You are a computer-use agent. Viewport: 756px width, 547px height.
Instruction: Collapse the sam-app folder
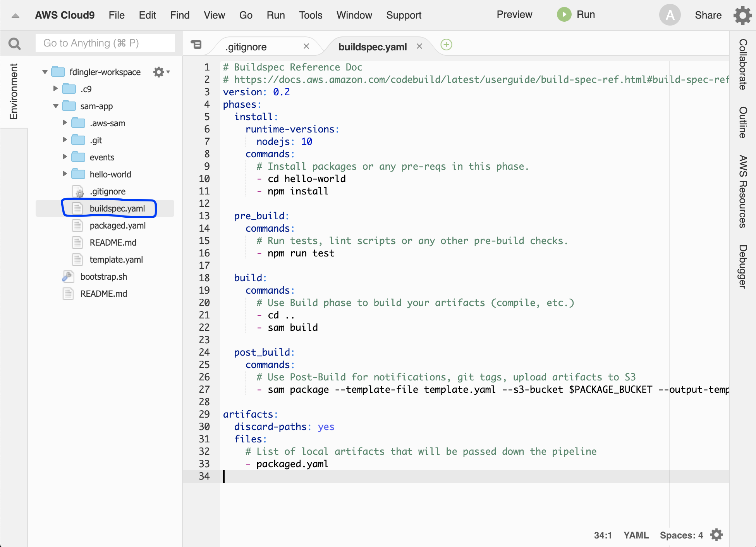point(56,106)
